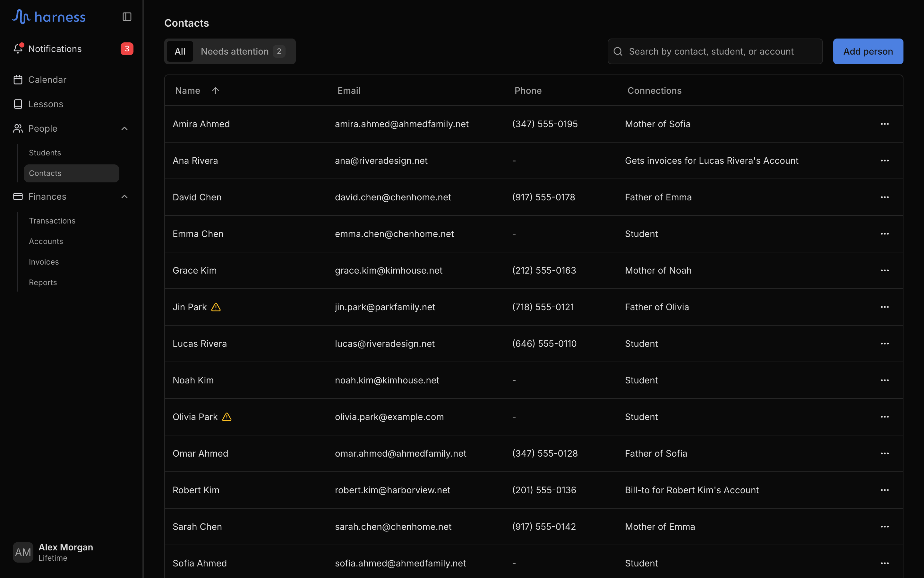
Task: Open Accounts under Finances
Action: (46, 241)
